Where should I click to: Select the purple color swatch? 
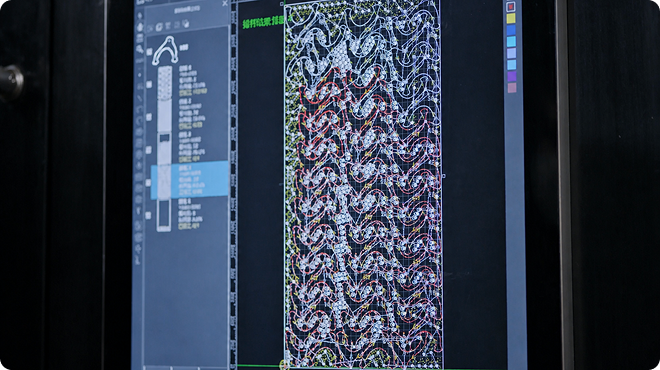[x=511, y=76]
